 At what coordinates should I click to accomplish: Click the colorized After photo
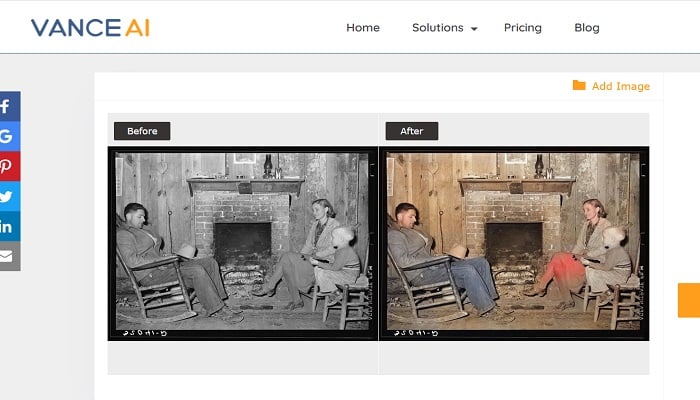pyautogui.click(x=514, y=243)
